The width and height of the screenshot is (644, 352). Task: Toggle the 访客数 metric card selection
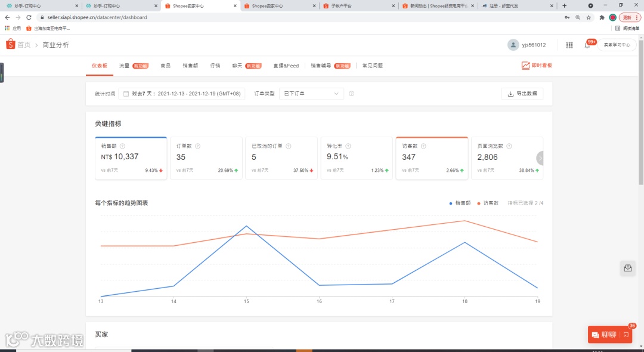432,158
